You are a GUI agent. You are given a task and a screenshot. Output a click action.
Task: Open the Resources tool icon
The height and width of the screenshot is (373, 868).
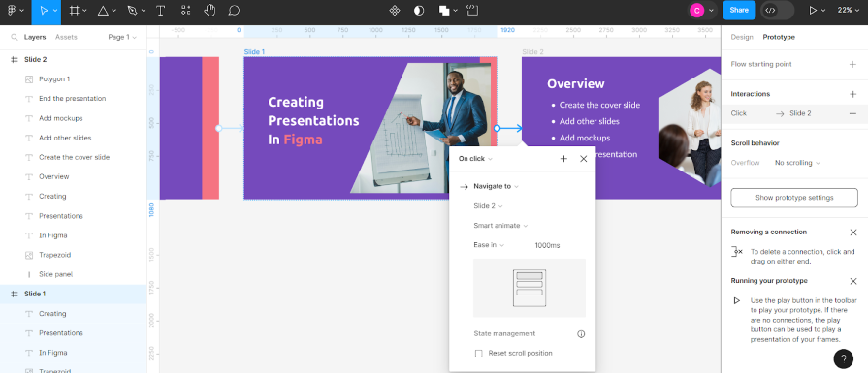186,10
